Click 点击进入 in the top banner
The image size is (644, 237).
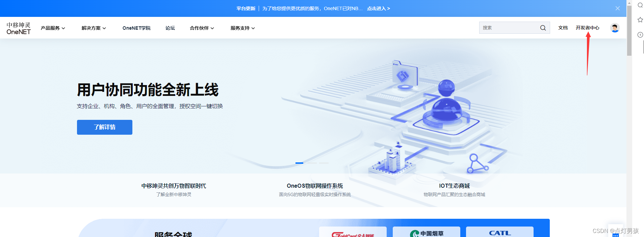(379, 8)
